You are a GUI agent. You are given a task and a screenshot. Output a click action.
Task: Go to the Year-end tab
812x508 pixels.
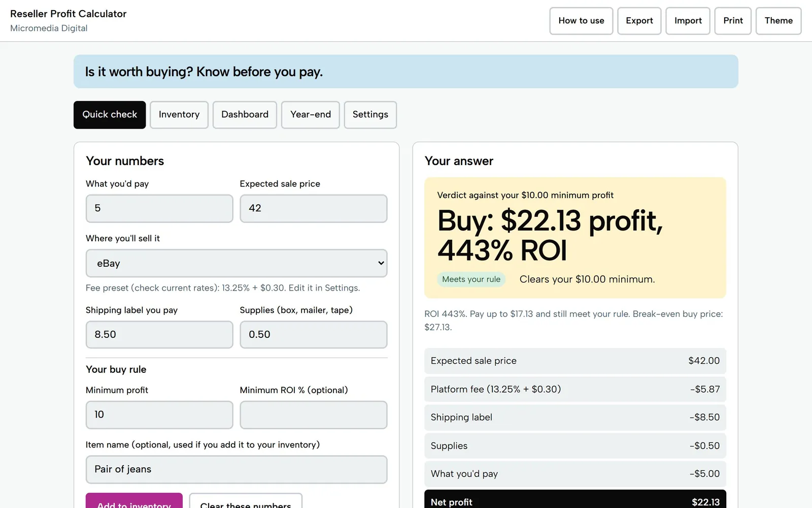[311, 115]
